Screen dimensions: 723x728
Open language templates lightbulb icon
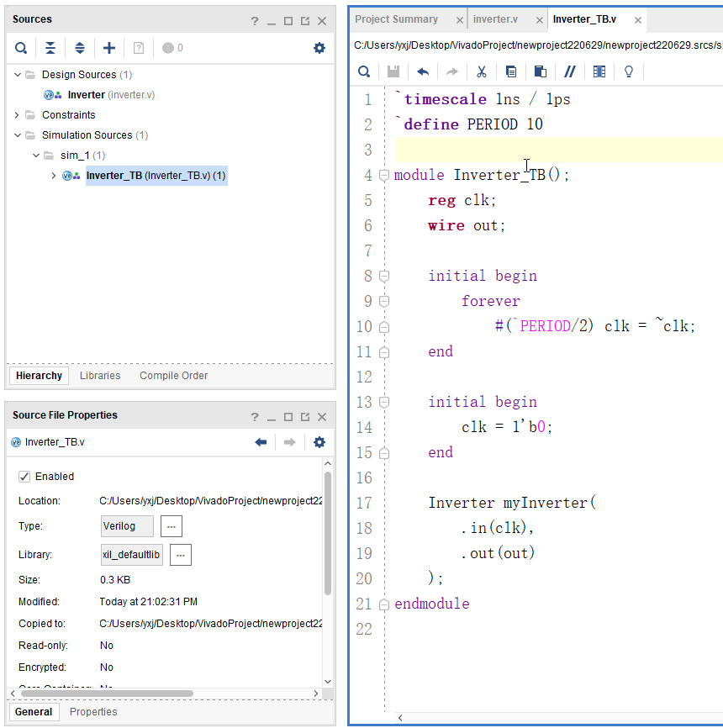tap(628, 71)
